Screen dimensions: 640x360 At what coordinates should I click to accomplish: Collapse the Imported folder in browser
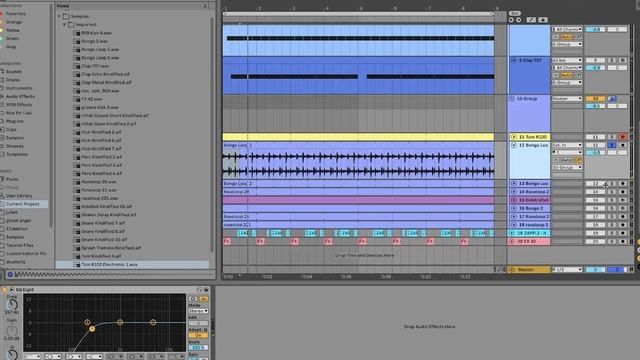coord(64,24)
